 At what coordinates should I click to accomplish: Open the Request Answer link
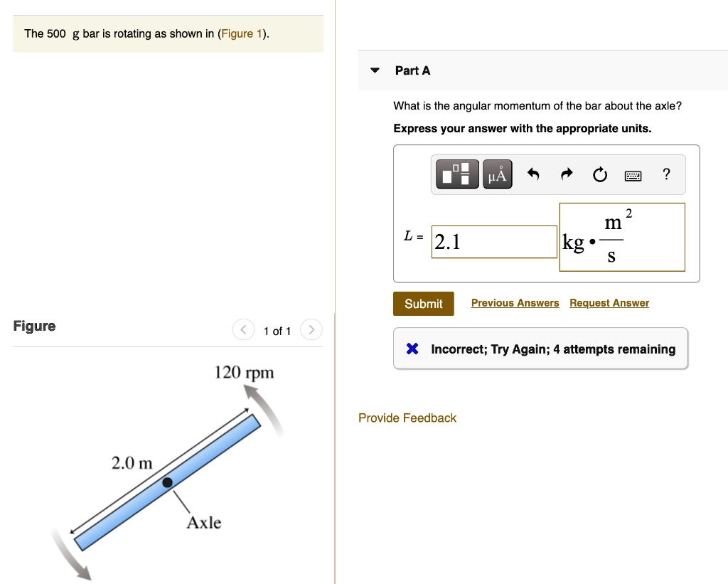609,302
